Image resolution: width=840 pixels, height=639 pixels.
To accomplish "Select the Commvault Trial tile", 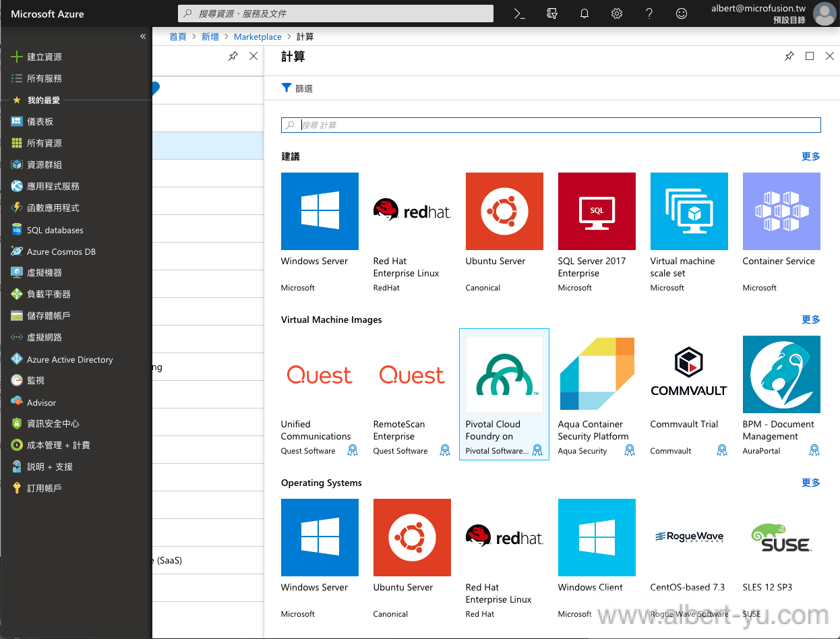I will point(689,395).
